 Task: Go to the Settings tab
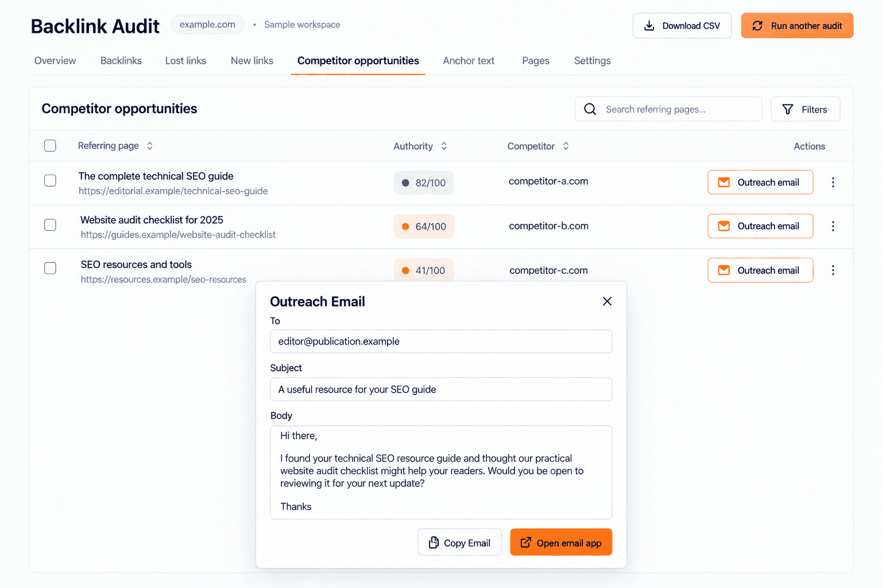pos(593,61)
